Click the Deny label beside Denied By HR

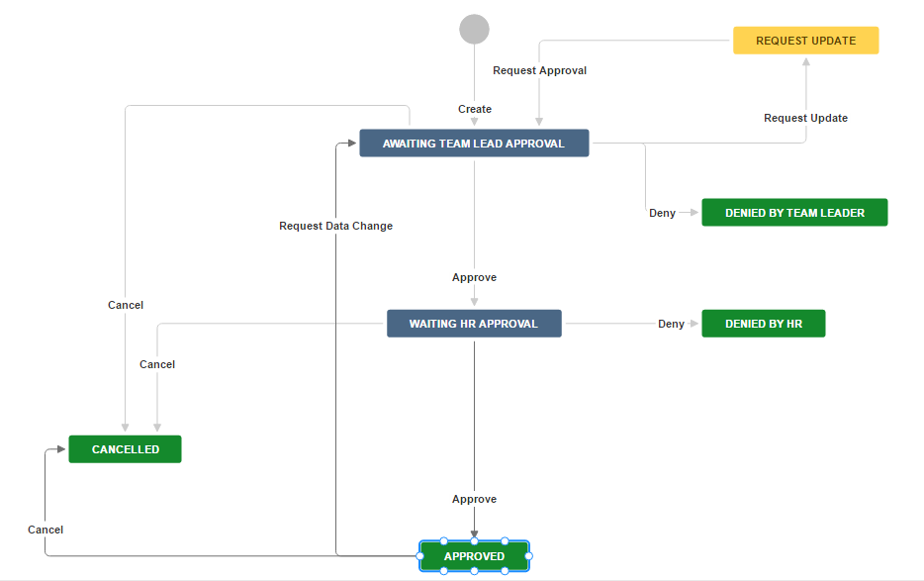[671, 324]
